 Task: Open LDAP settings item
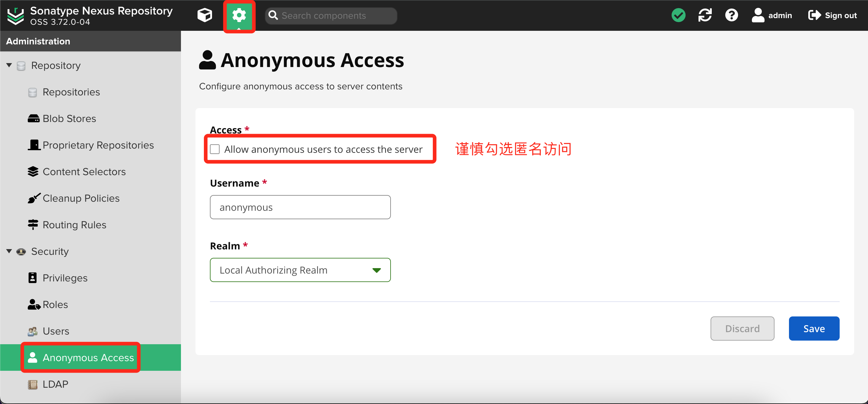[x=55, y=384]
